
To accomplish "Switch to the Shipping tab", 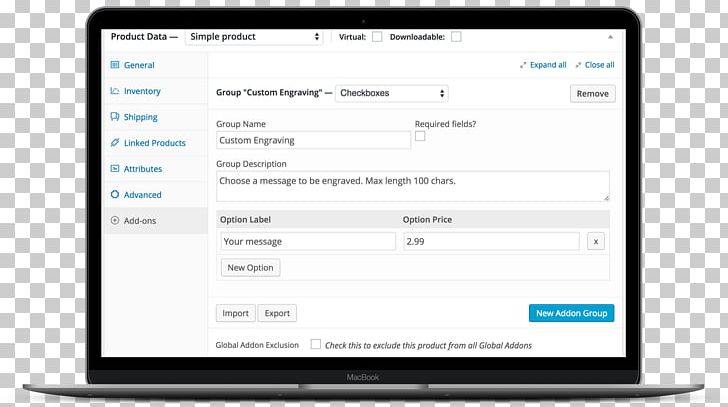I will tap(155, 117).
